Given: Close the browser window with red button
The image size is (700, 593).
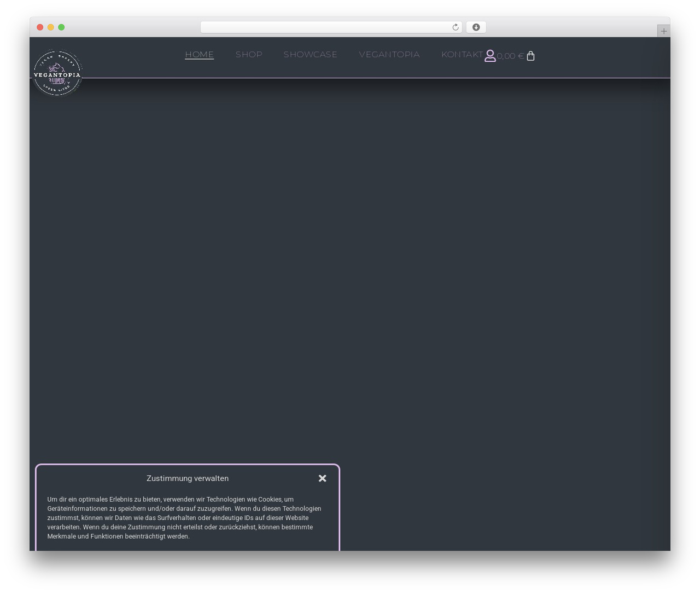Looking at the screenshot, I should (x=40, y=27).
